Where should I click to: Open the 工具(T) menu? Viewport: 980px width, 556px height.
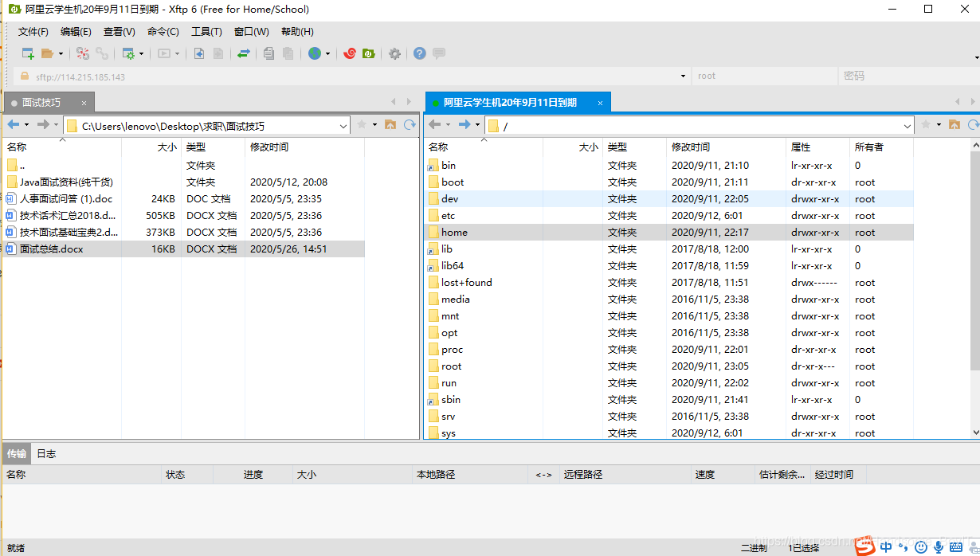206,32
